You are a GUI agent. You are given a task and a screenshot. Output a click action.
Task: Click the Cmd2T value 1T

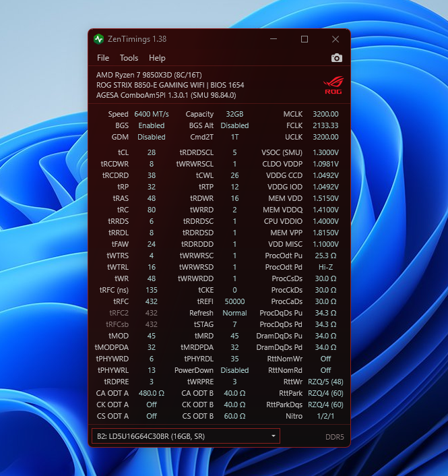pos(234,138)
